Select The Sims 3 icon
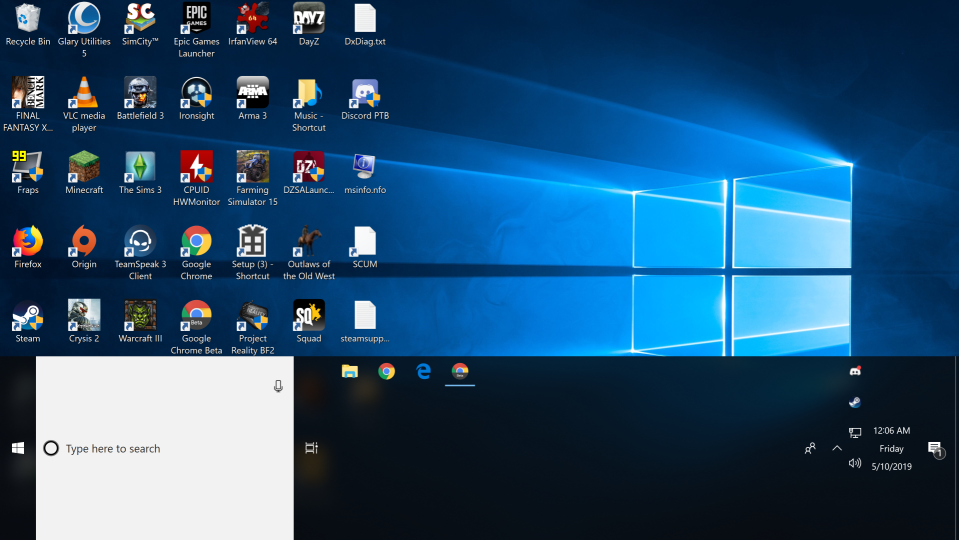The height and width of the screenshot is (540, 959). (140, 172)
